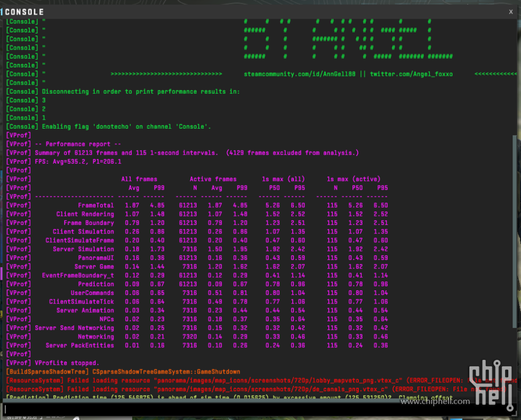Select the Client Rendering row label
The image size is (521, 420).
(x=85, y=214)
